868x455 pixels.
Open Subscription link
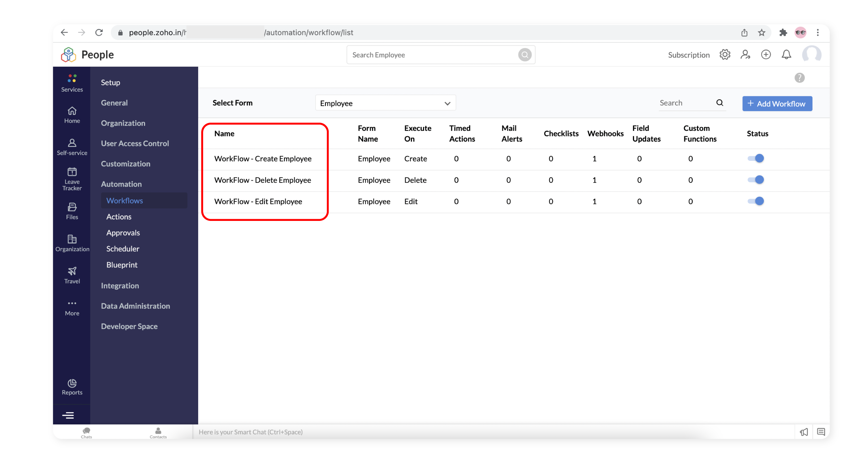point(689,55)
